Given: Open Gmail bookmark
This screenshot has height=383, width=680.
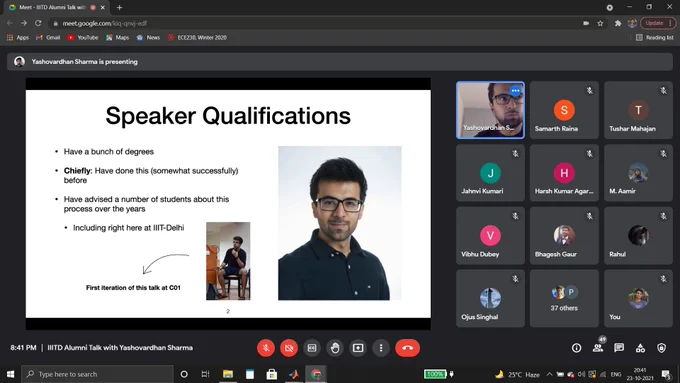Looking at the screenshot, I should tap(48, 38).
